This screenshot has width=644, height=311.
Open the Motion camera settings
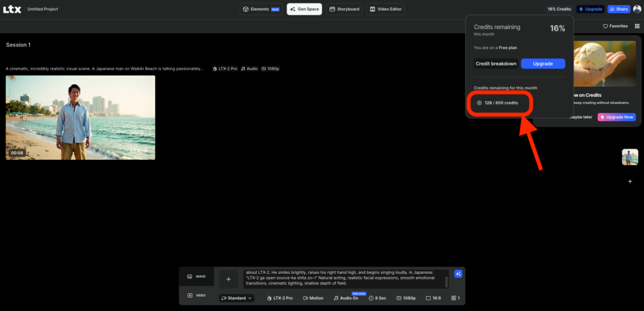[x=313, y=298]
